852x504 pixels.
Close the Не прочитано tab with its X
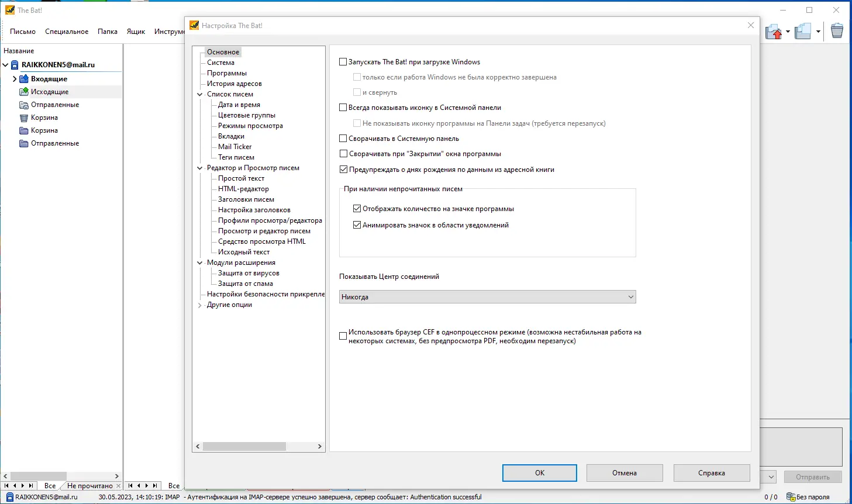pos(118,486)
